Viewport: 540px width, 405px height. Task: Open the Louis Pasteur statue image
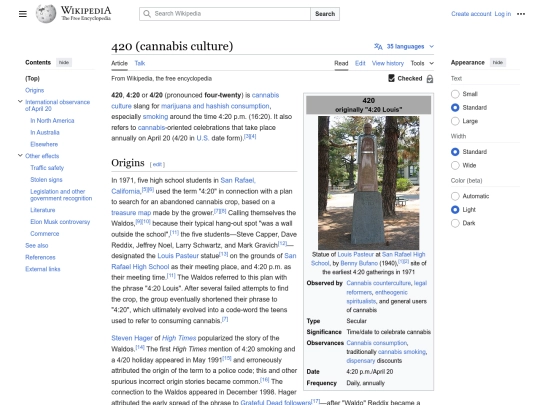tap(368, 183)
